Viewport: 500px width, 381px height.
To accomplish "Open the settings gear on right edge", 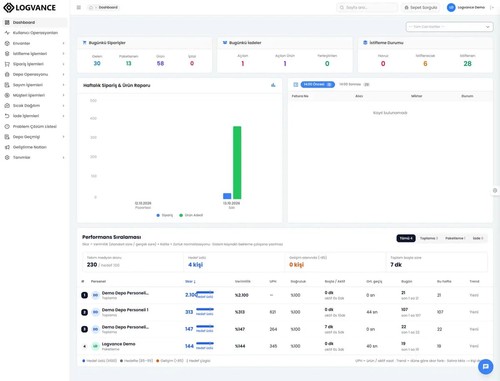I will tap(495, 191).
